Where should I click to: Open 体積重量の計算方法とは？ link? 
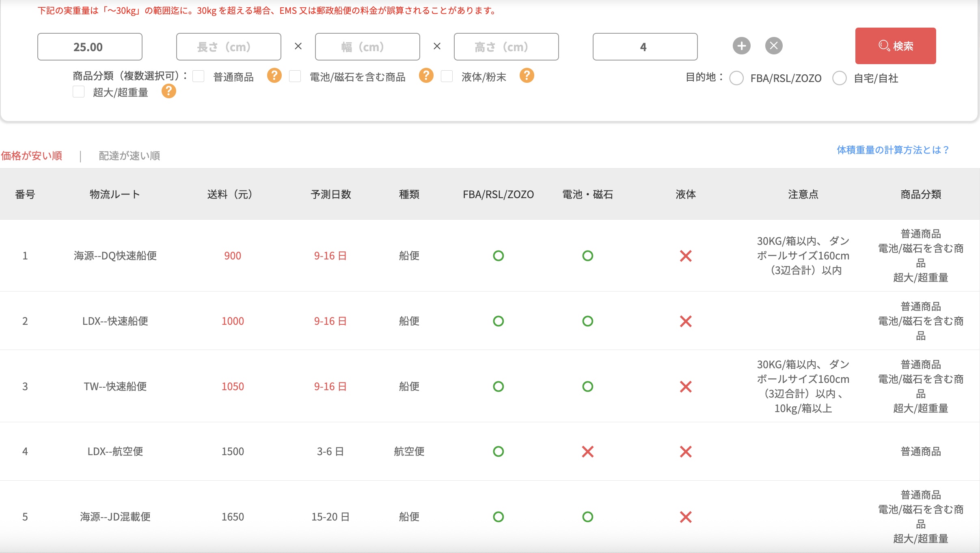(x=893, y=150)
